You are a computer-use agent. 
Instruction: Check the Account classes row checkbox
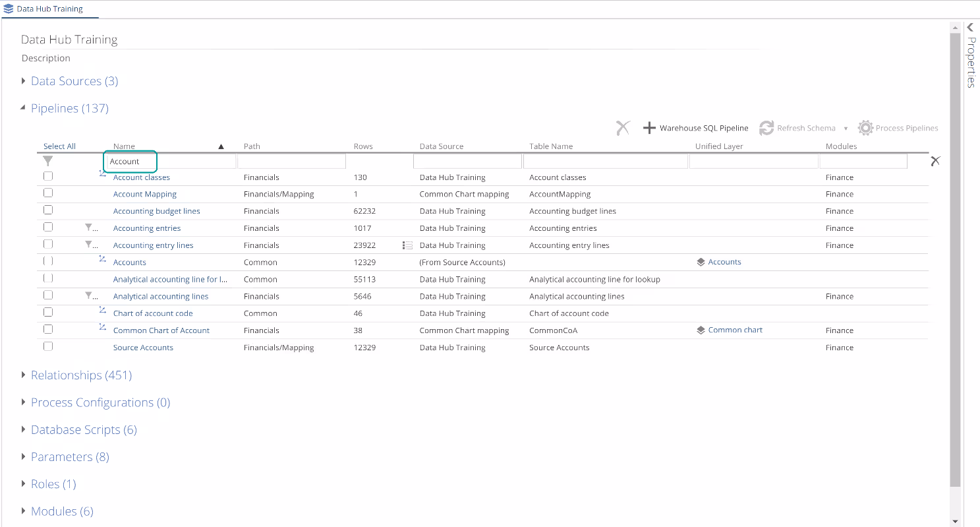[x=48, y=176]
